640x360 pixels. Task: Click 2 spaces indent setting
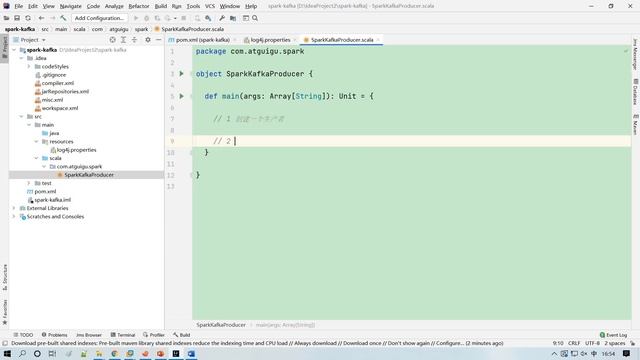click(614, 343)
